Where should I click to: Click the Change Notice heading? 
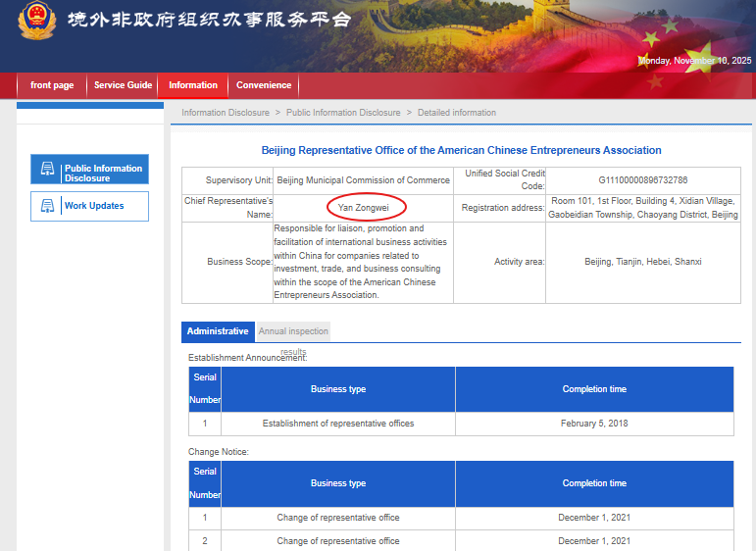click(x=219, y=452)
